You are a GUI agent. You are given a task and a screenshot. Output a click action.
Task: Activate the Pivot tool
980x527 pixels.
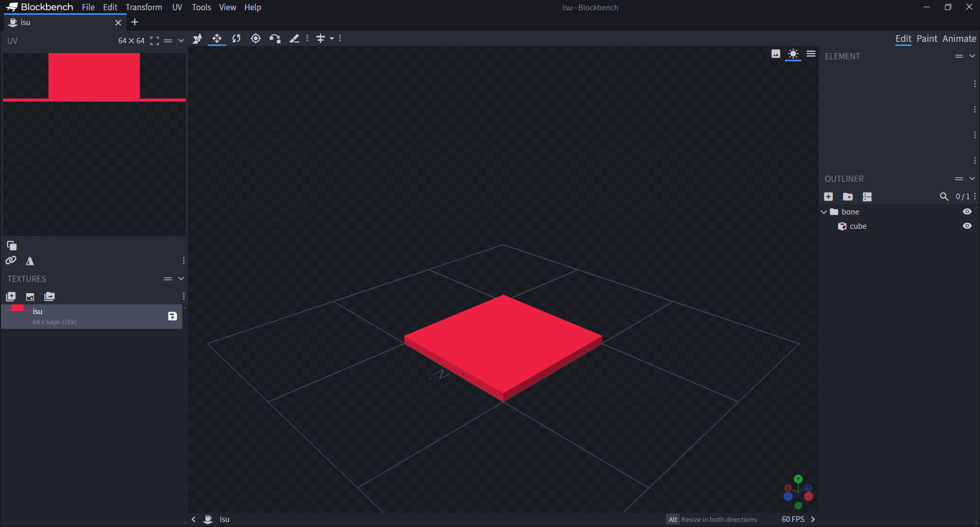point(255,38)
